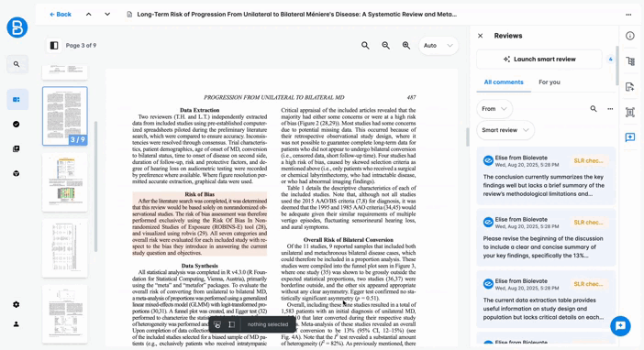Screen dimensions: 644x350
Task: Select the area selection tool in floating toolbar
Action: point(232,324)
